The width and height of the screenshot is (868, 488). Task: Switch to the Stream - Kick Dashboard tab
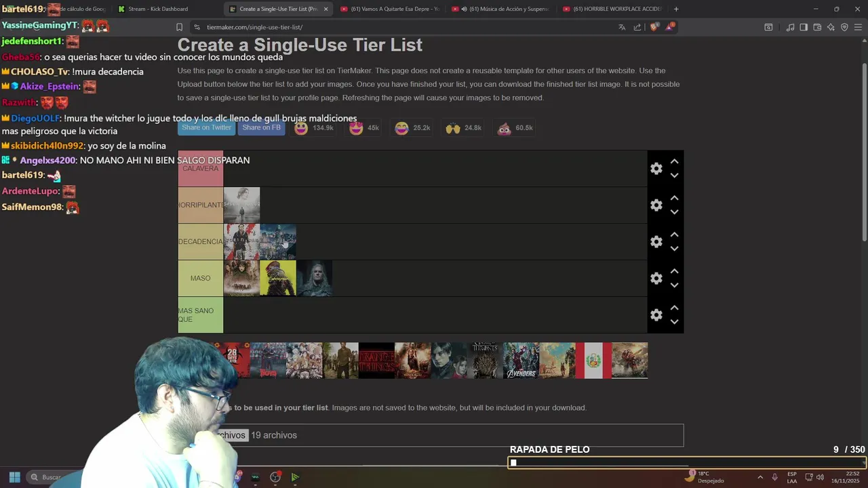point(158,9)
